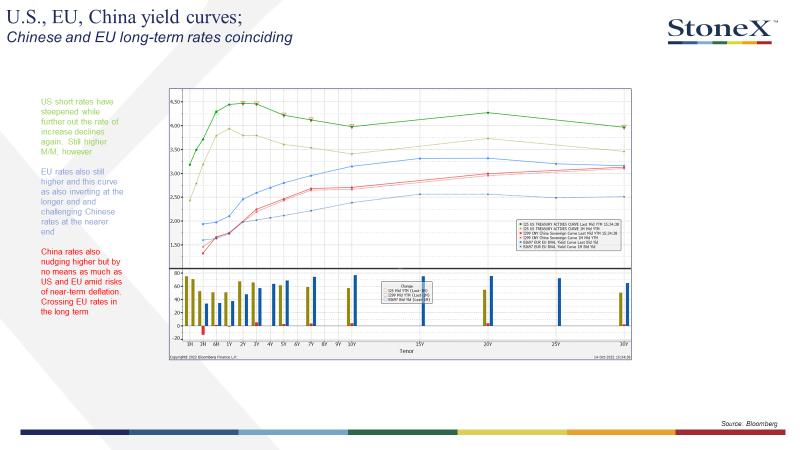This screenshot has width=800, height=450.
Task: Click the 30Y tenor axis label
Action: click(x=623, y=344)
